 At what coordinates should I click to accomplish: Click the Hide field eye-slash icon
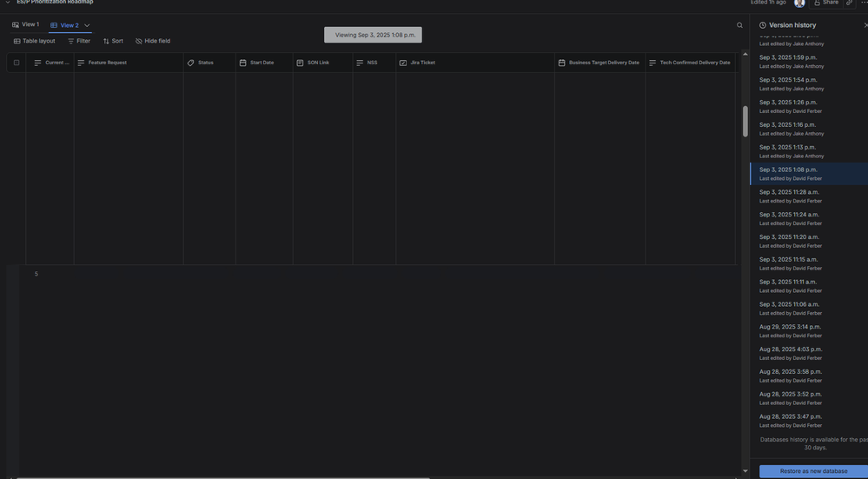tap(138, 41)
